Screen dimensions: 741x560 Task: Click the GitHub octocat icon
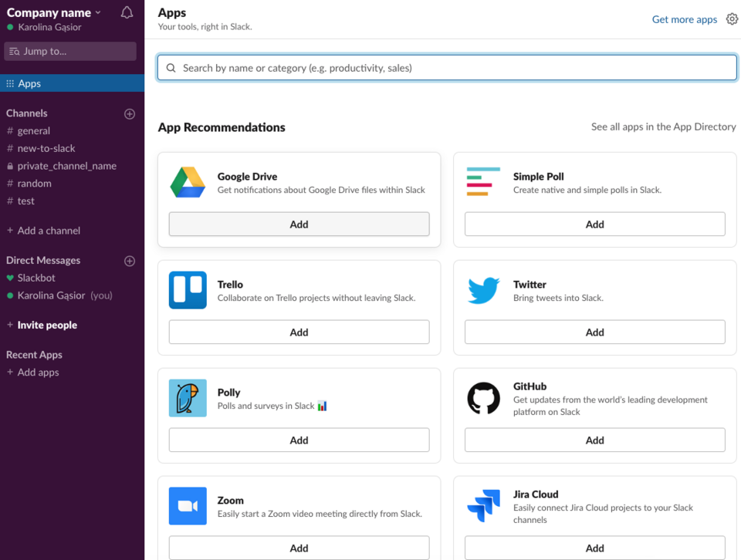pos(483,398)
